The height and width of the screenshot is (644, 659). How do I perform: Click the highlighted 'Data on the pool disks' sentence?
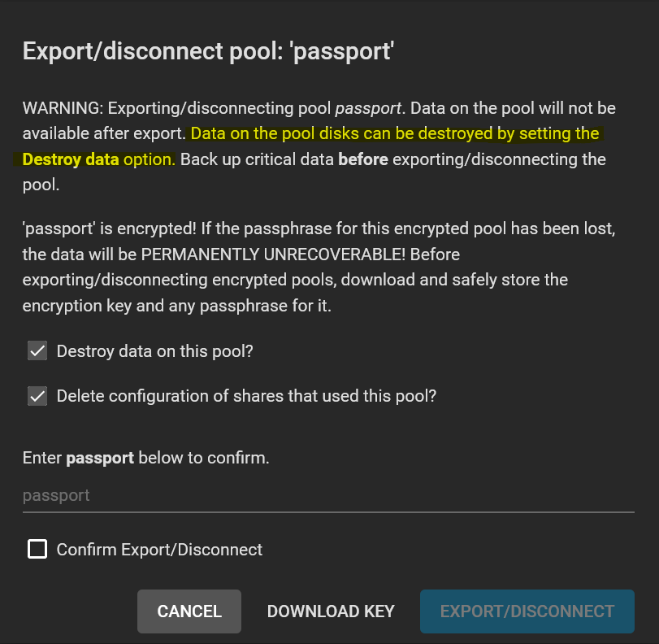pos(313,146)
